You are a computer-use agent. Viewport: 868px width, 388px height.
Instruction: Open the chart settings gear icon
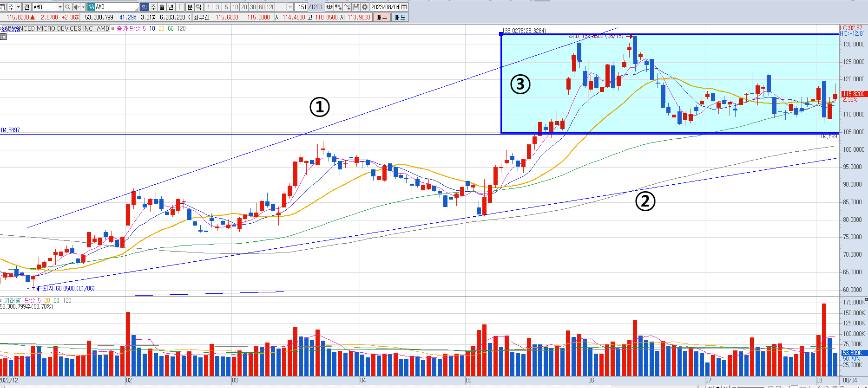pos(365,7)
